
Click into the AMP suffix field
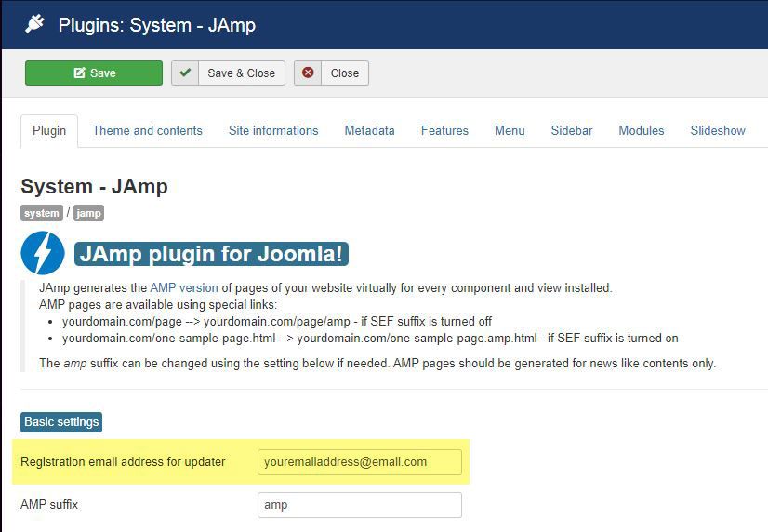(x=360, y=505)
